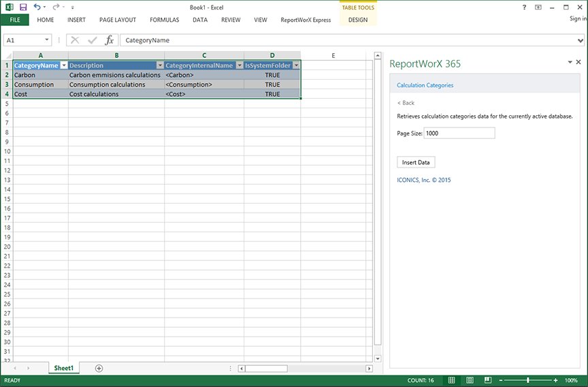This screenshot has width=588, height=387.
Task: Open the CategoryName column filter dropdown
Action: click(64, 65)
